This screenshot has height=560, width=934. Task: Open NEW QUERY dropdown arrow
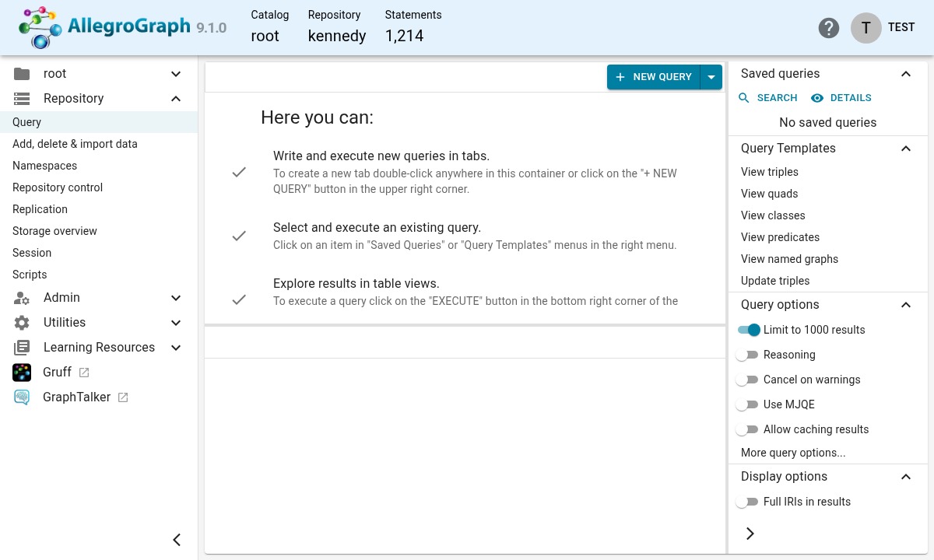click(x=711, y=77)
